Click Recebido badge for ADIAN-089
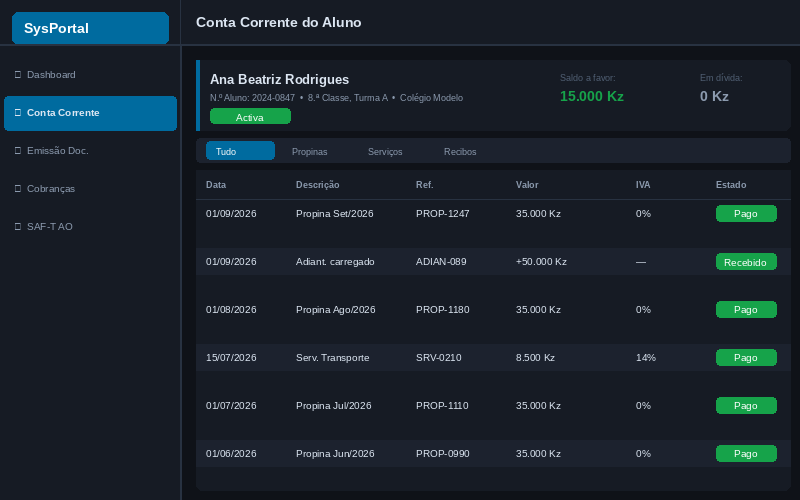Image resolution: width=800 pixels, height=500 pixels. 746,262
